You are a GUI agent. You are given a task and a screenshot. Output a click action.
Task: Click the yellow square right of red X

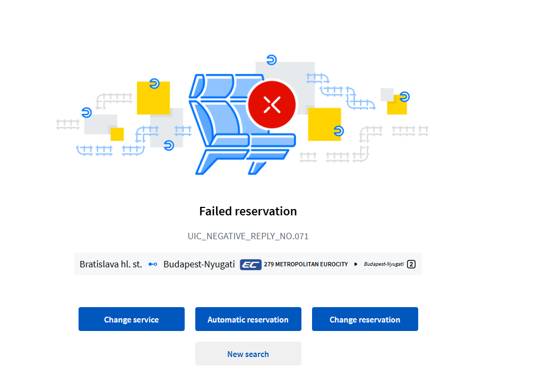point(324,124)
